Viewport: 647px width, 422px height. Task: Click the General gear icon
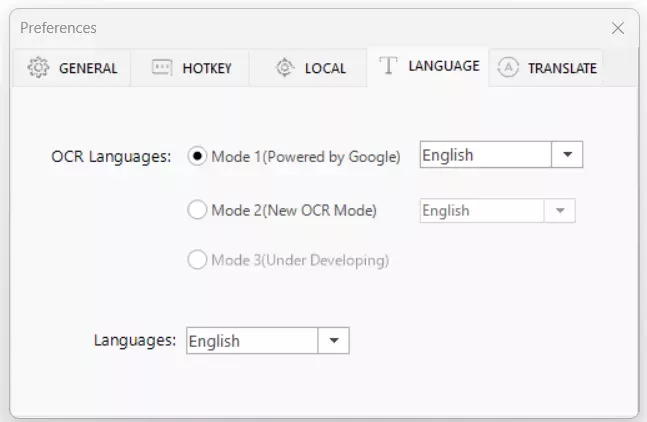38,68
